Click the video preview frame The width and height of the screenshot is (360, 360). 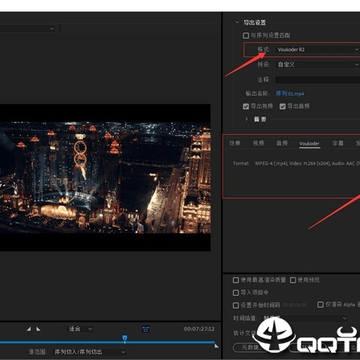105,177
